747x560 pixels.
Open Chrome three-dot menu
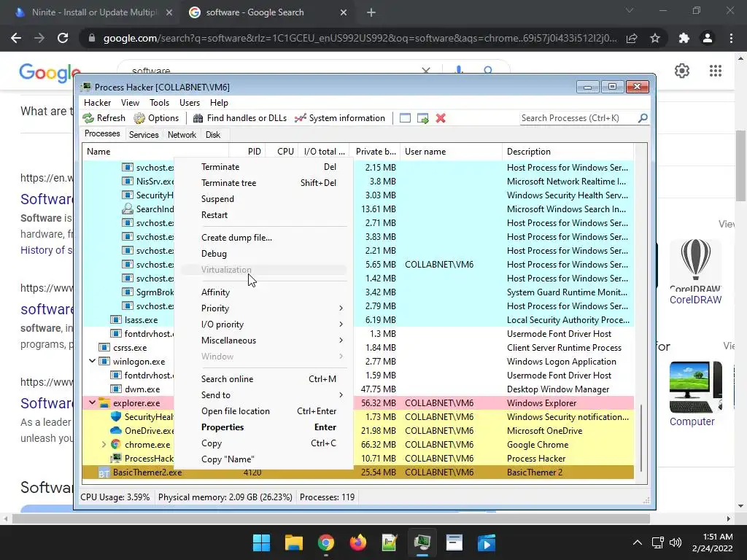(731, 38)
